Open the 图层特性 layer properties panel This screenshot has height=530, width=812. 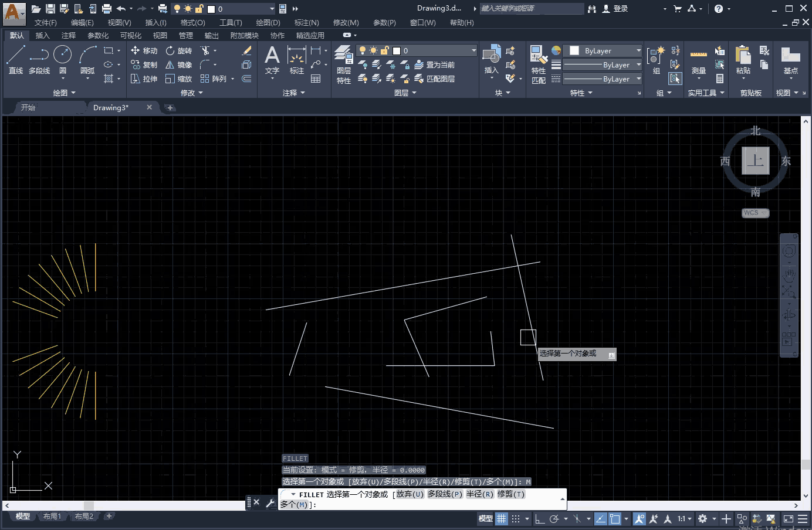coord(344,64)
